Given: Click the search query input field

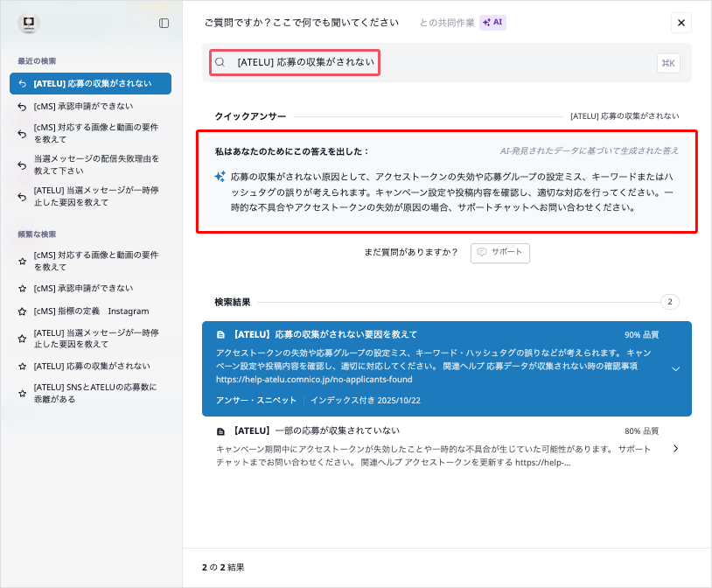Looking at the screenshot, I should click(304, 62).
